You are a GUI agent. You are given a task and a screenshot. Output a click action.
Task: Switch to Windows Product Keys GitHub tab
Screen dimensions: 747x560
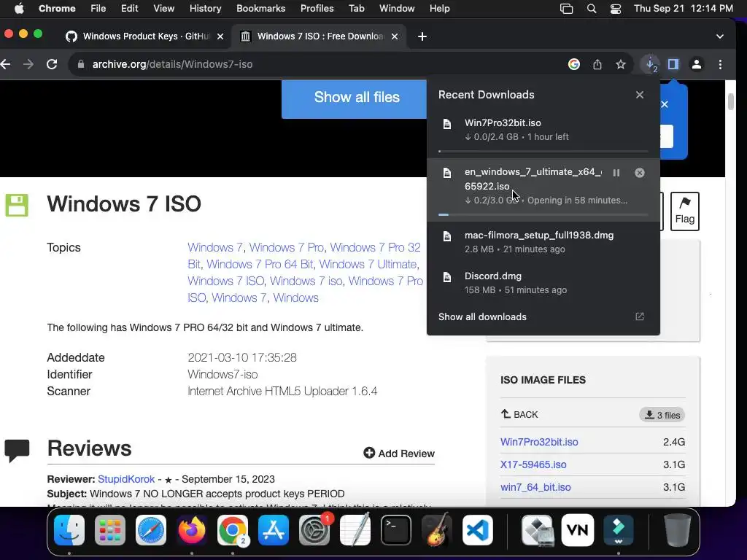coord(144,36)
